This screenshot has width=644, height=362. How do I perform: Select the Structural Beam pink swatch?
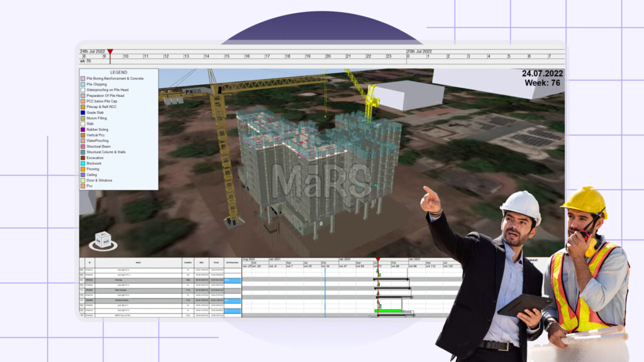(83, 146)
